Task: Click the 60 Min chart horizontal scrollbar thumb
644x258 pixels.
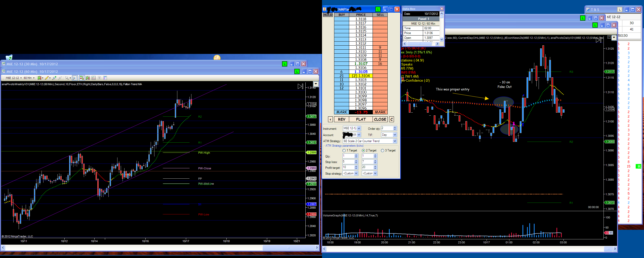Action: click(288, 248)
